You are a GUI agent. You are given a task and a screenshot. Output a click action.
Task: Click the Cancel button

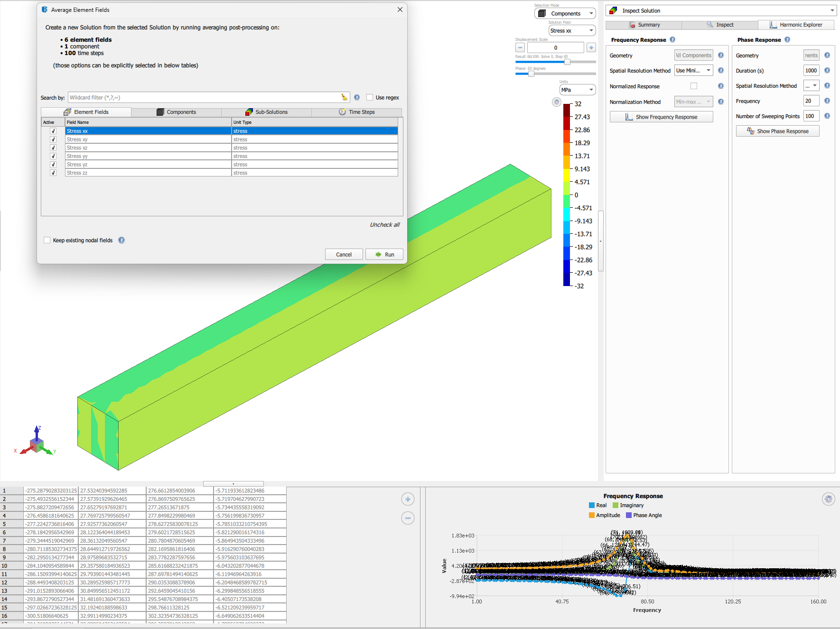pos(344,254)
